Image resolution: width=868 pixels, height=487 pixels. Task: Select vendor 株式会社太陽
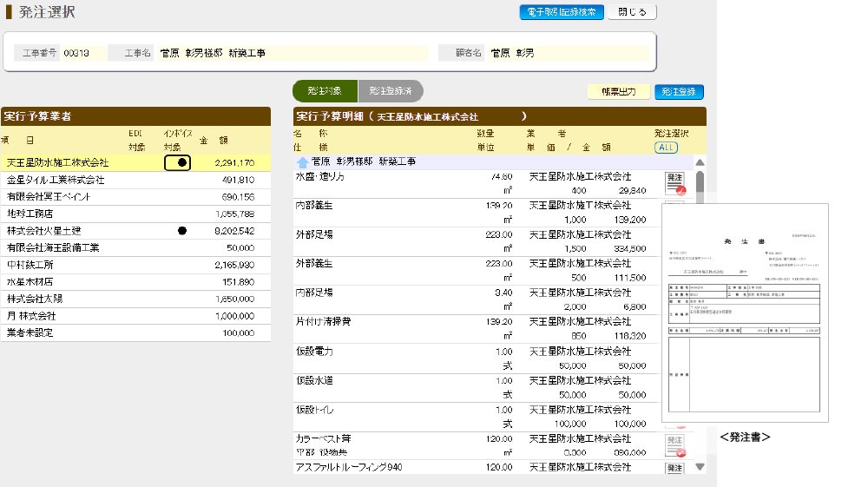pyautogui.click(x=135, y=299)
